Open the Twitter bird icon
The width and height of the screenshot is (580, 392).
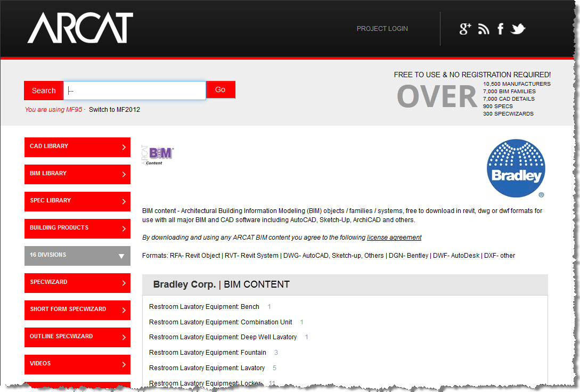(518, 29)
